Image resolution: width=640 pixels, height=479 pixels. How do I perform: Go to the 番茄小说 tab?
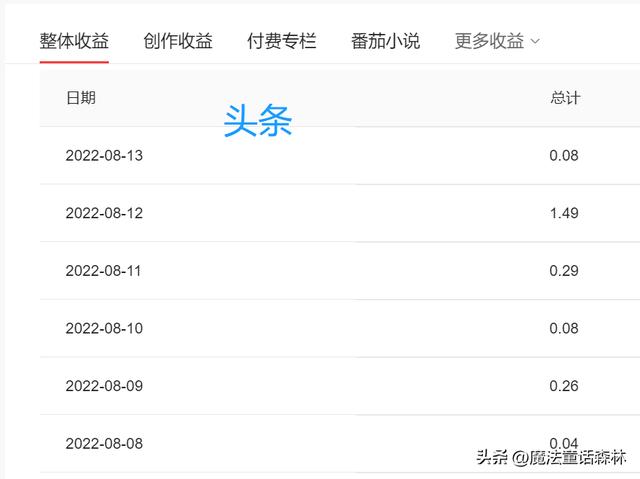pos(386,41)
